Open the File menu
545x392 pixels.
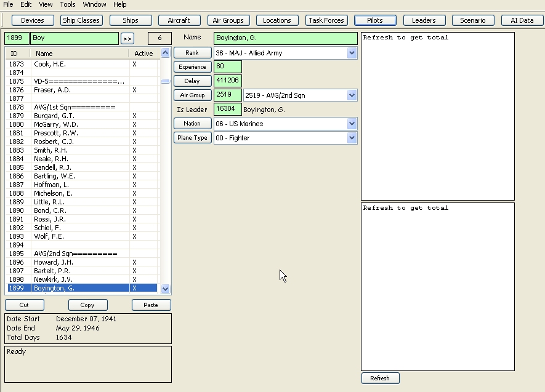[8, 4]
